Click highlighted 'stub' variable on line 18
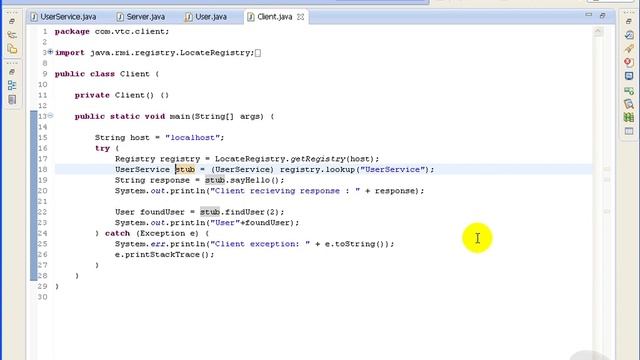 pos(185,169)
